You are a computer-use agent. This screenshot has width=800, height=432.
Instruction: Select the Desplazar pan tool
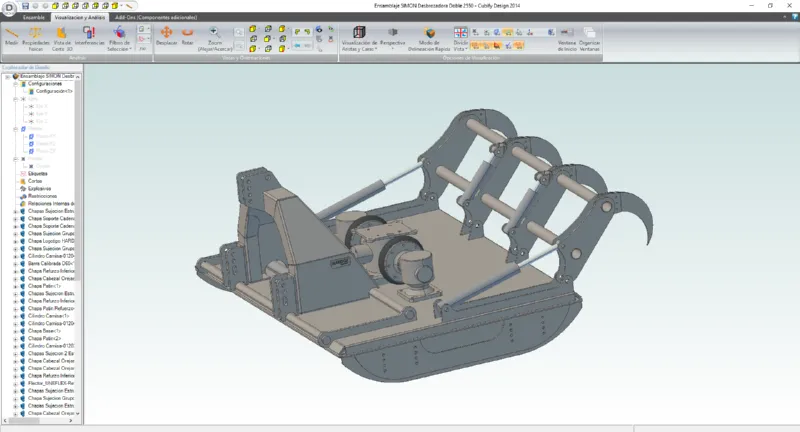pyautogui.click(x=166, y=38)
